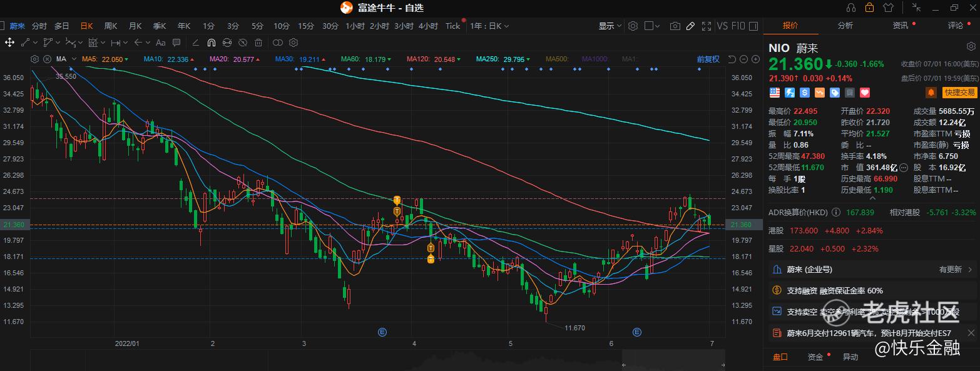The image size is (980, 371).
Task: Select the horizontal price range tool
Action: 116,43
